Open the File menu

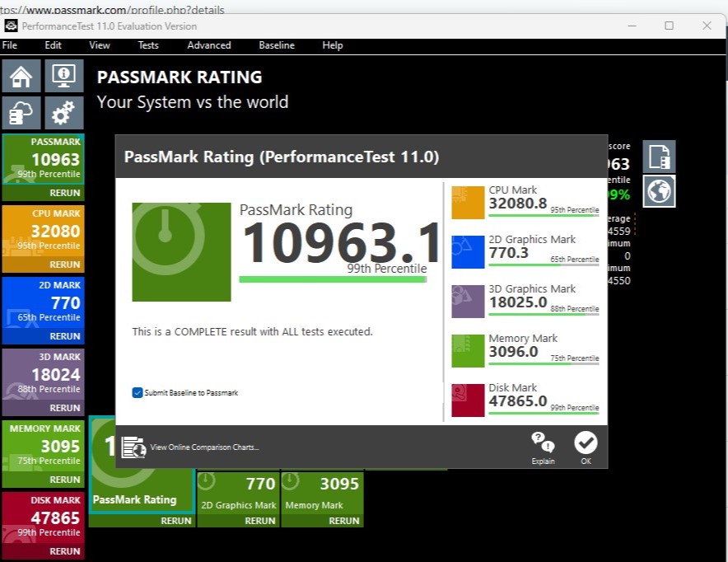[10, 45]
